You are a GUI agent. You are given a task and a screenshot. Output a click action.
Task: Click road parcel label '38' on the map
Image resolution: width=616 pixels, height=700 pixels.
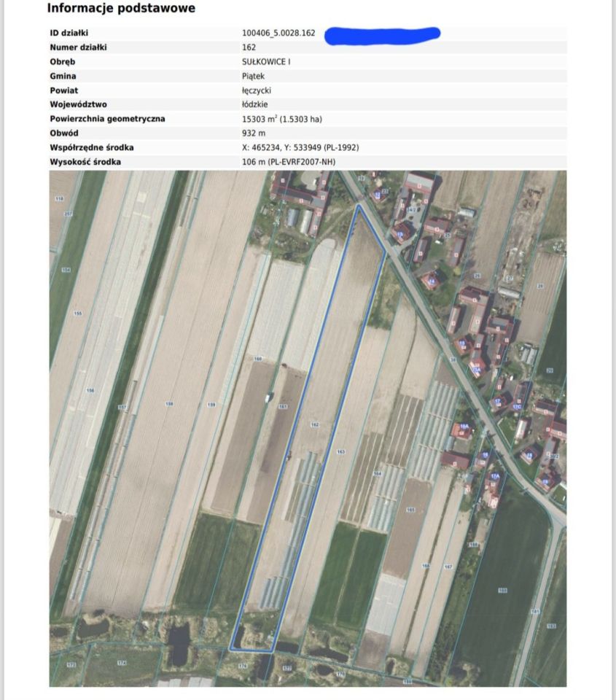point(453,359)
